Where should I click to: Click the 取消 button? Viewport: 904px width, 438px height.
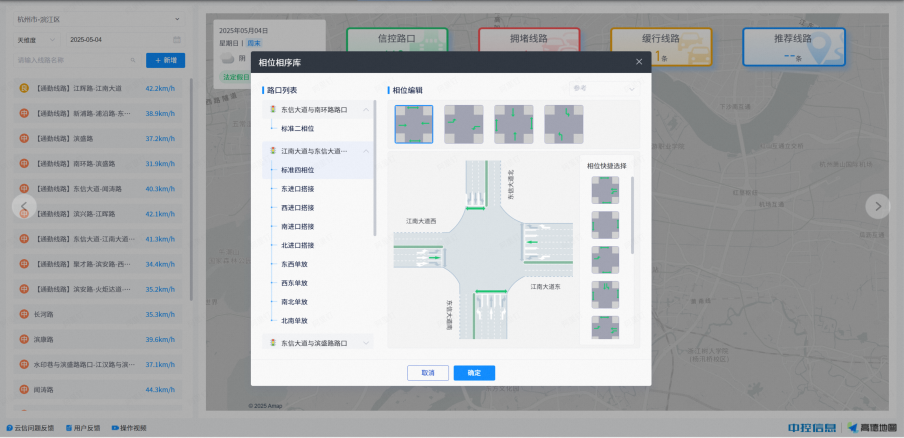[428, 373]
